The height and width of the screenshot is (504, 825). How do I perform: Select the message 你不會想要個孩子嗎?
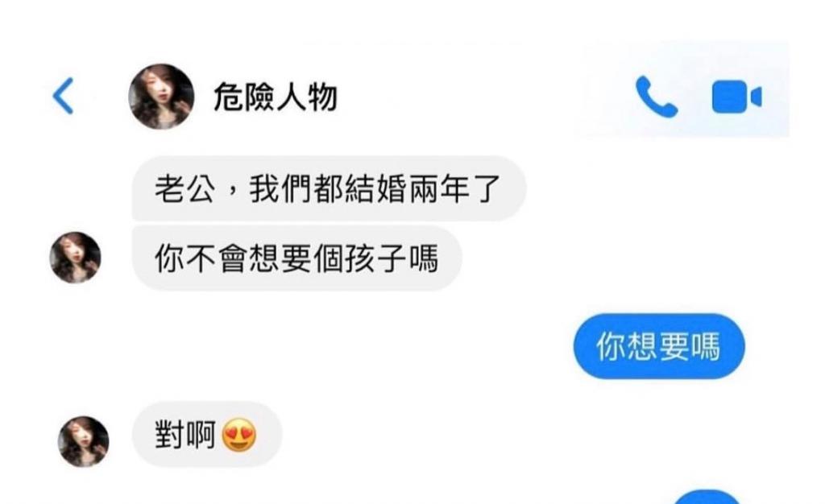coord(296,258)
